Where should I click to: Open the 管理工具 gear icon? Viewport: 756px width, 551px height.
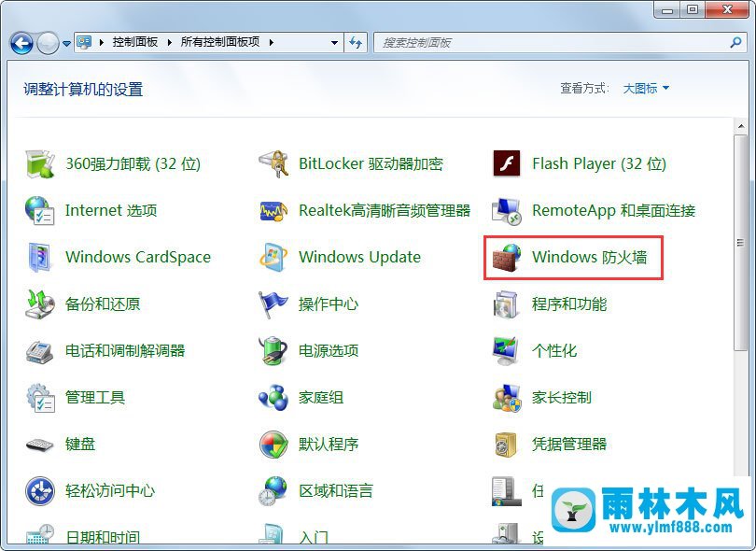point(40,398)
